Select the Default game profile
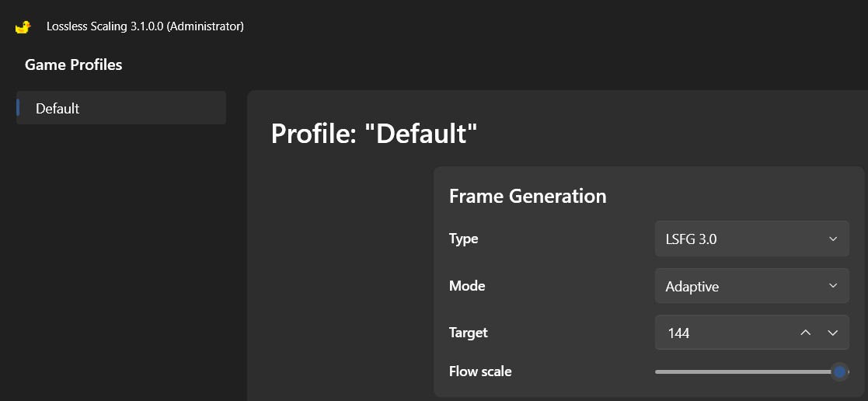The height and width of the screenshot is (401, 868). (x=121, y=108)
